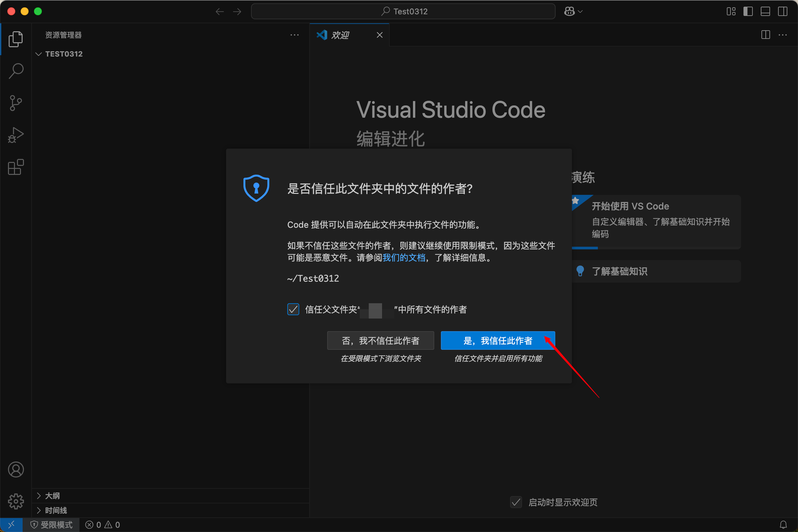Open the Search view in activity bar
Image resolution: width=798 pixels, height=532 pixels.
click(16, 71)
